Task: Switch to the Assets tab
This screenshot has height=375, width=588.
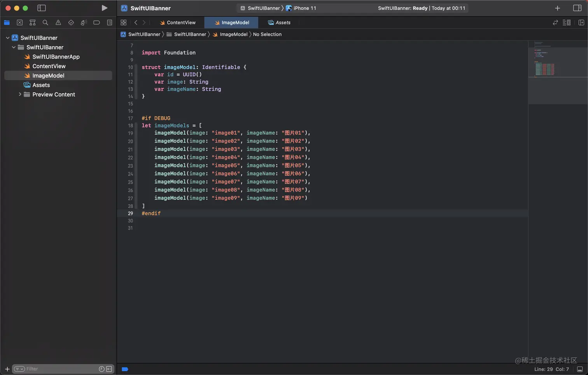Action: [283, 23]
